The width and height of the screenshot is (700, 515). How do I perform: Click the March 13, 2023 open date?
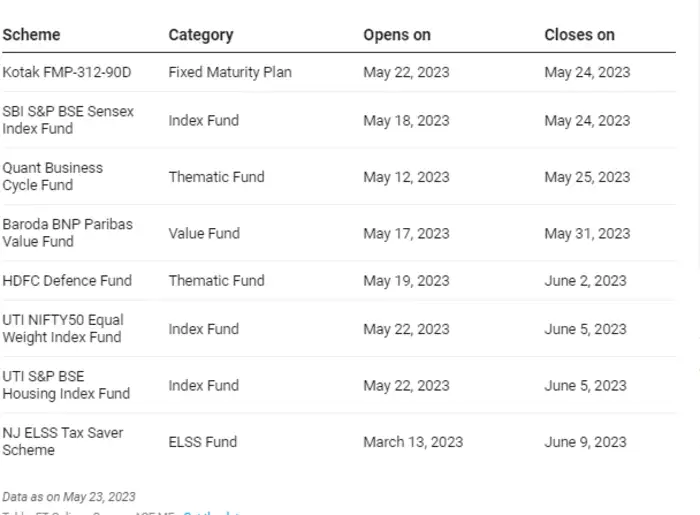[413, 442]
